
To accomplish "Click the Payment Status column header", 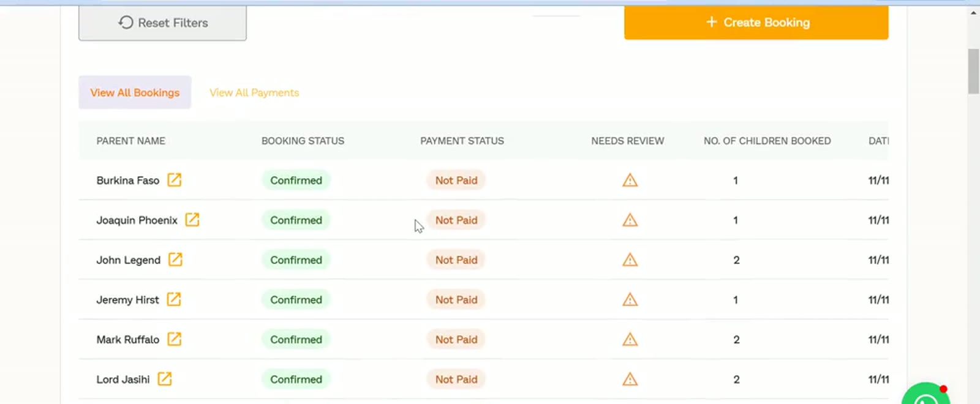I will (462, 141).
